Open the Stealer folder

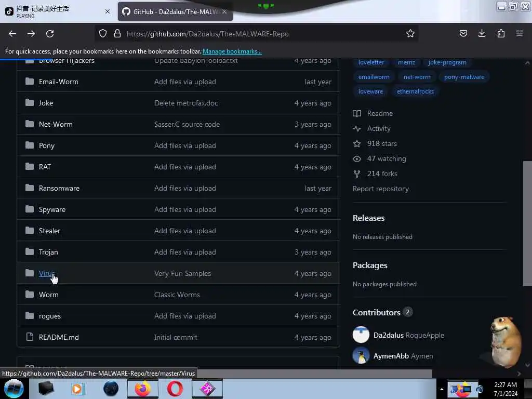coord(49,231)
